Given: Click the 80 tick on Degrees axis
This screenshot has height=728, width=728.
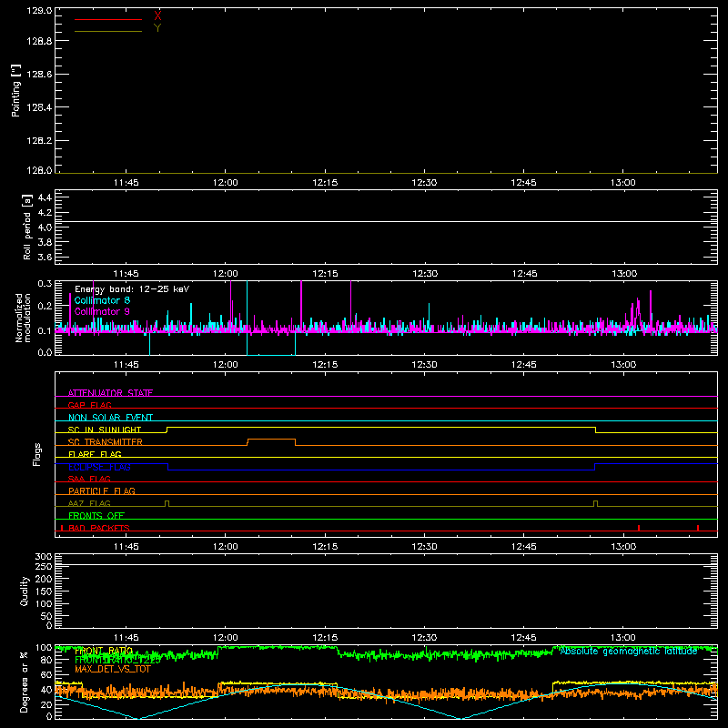Looking at the screenshot, I should tap(47, 660).
